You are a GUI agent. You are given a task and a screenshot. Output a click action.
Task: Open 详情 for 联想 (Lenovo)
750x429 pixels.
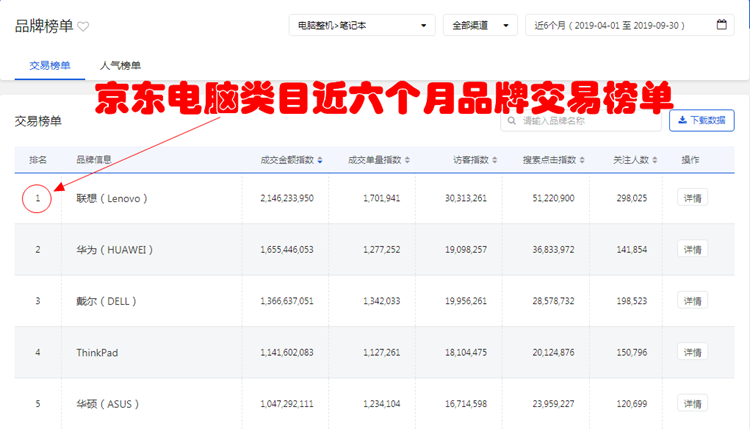pyautogui.click(x=692, y=198)
